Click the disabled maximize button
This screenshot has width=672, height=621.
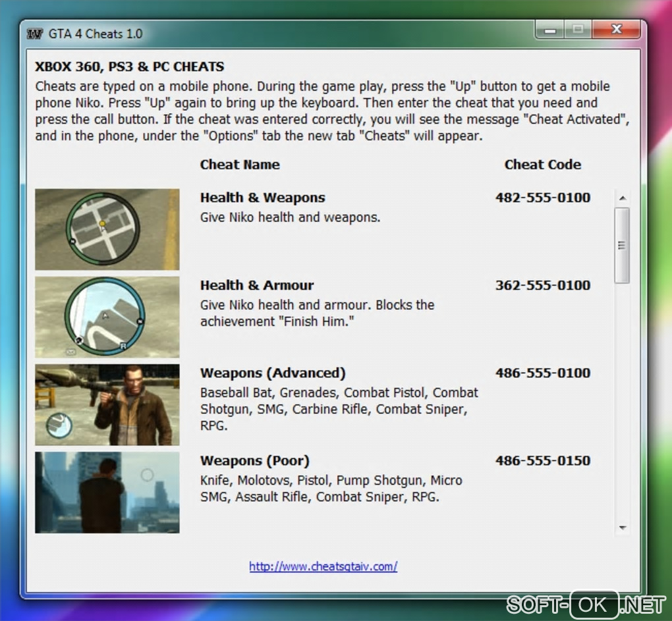click(x=578, y=30)
